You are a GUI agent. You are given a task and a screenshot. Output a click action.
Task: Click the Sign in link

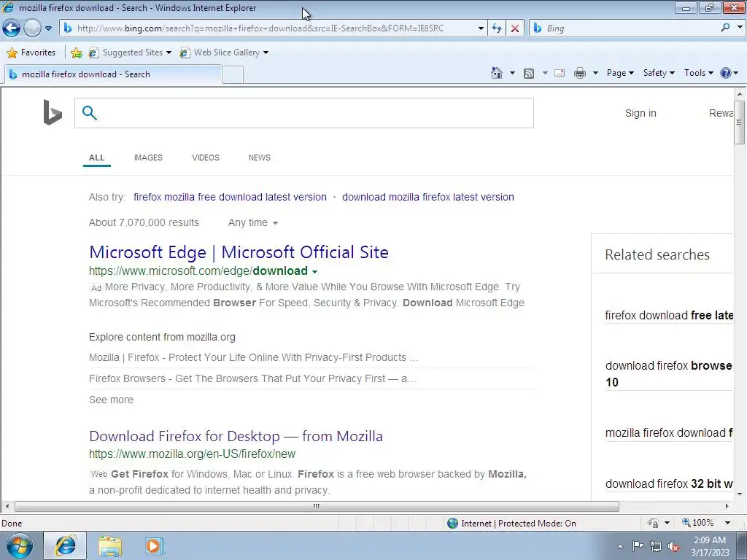click(x=640, y=113)
